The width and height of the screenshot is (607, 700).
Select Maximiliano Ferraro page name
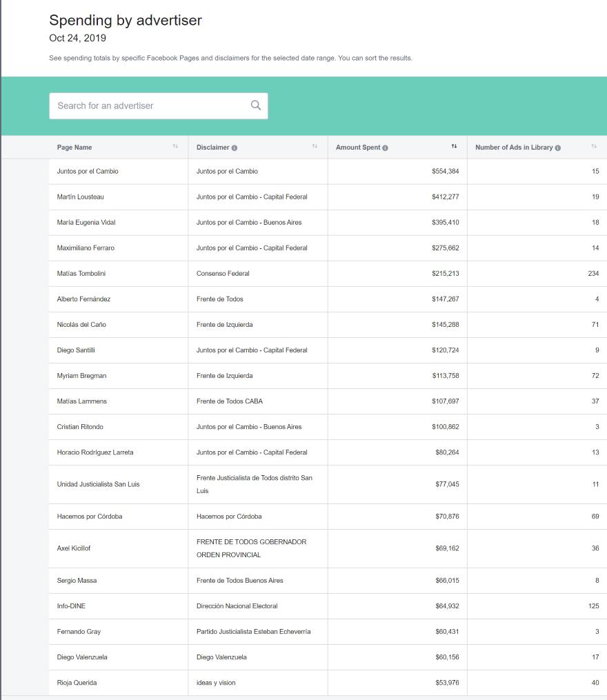(86, 248)
